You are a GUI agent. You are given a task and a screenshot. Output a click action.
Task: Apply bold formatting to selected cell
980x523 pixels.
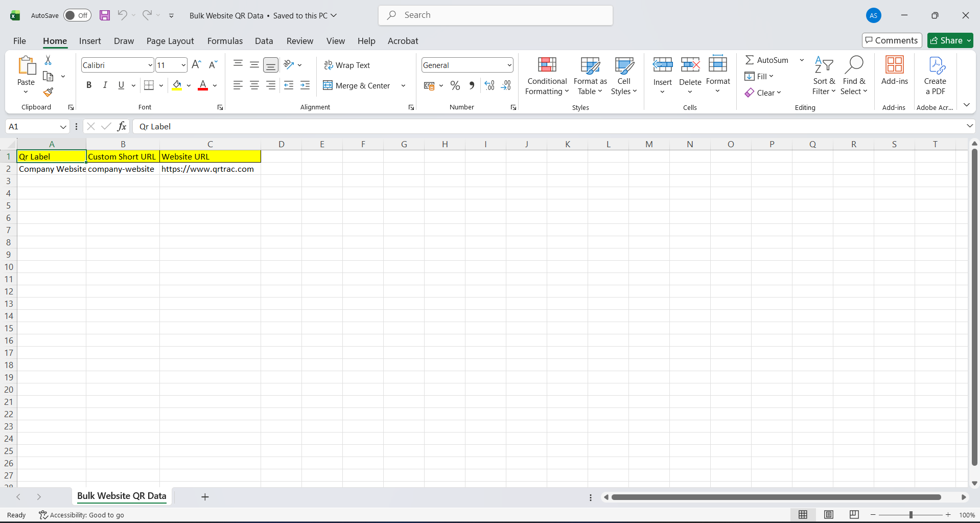(x=88, y=85)
